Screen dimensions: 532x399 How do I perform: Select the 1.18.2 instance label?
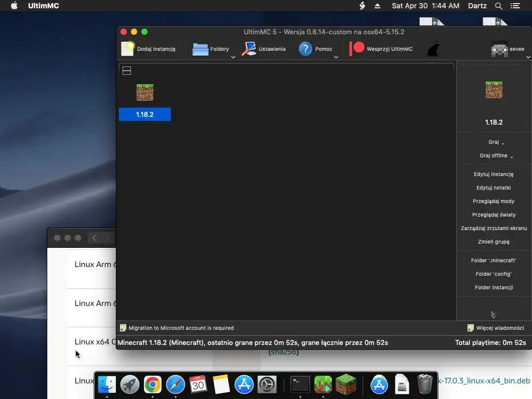click(x=145, y=114)
